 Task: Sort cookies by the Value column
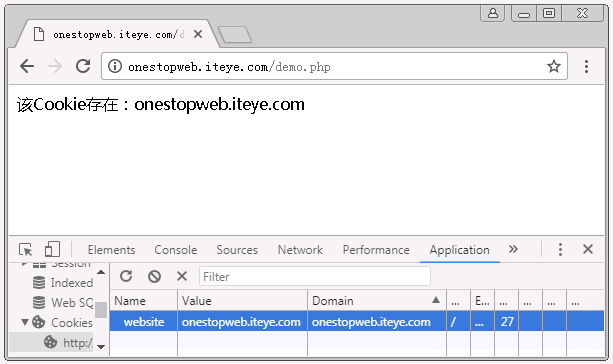tap(242, 301)
